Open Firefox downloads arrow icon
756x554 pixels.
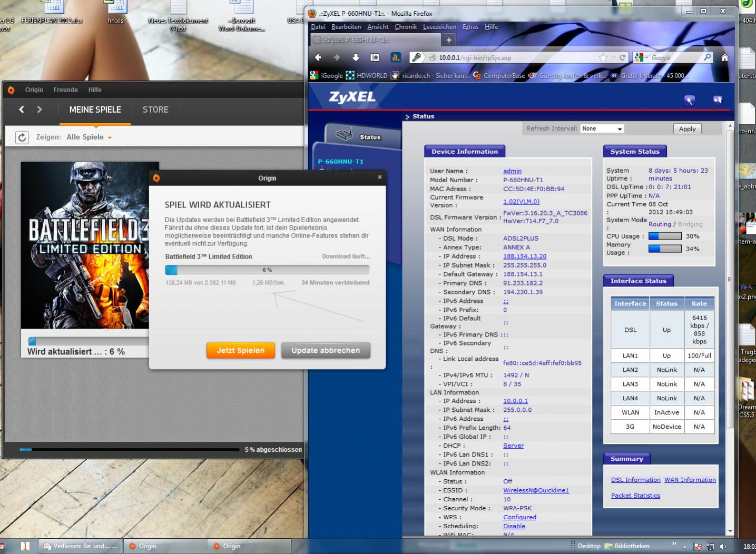(356, 57)
